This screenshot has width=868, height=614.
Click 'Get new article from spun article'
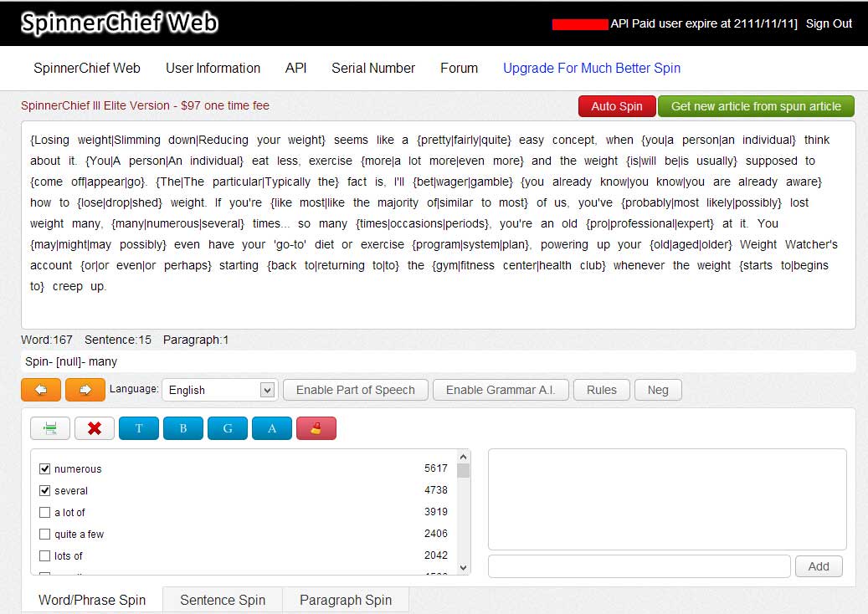point(756,106)
